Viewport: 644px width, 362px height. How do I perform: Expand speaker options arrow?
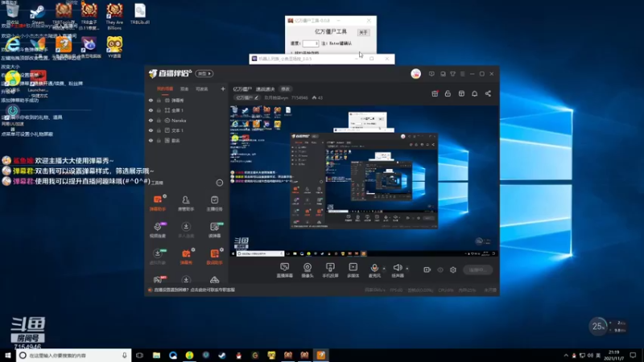(407, 269)
